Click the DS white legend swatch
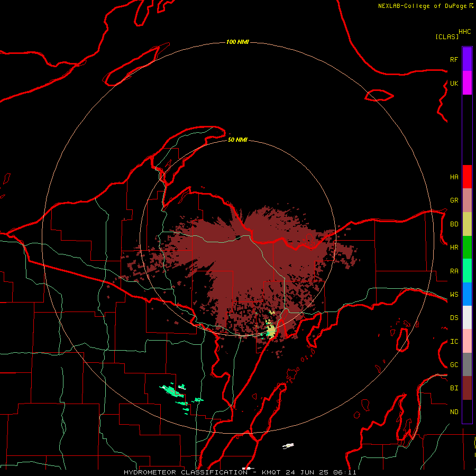The height and width of the screenshot is (476, 476). tap(467, 317)
